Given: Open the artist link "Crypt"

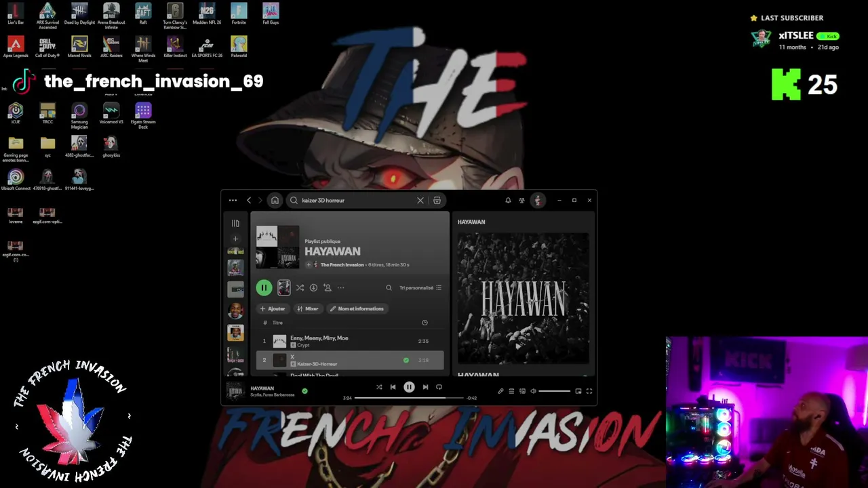Looking at the screenshot, I should click(303, 346).
